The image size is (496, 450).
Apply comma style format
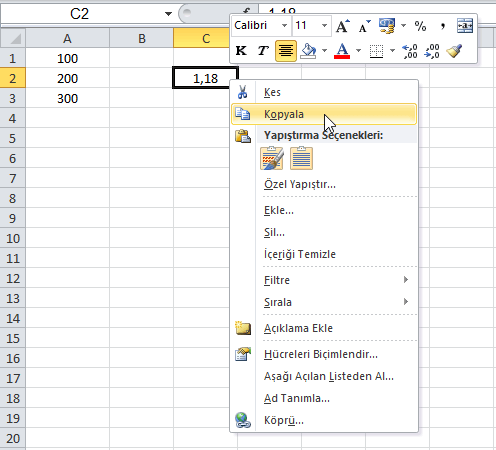click(443, 26)
